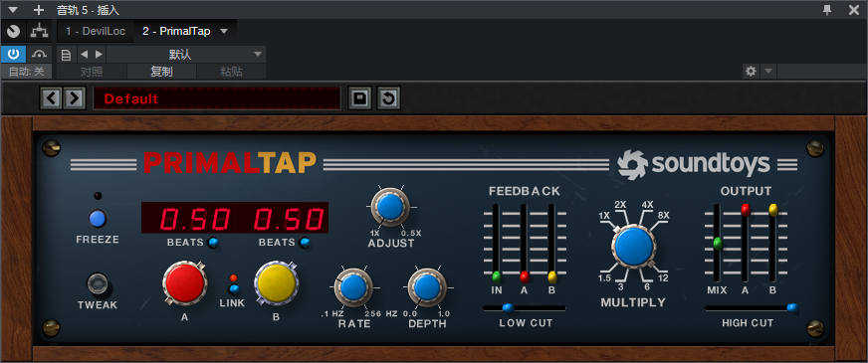Screen dimensions: 868x363
Task: Toggle the blue LINK switch
Action: [x=234, y=288]
